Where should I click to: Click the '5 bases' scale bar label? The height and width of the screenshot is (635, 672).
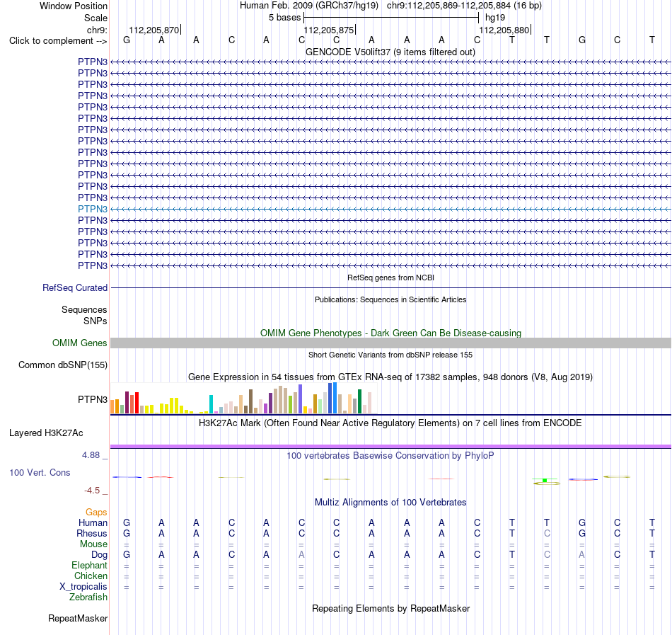pos(284,18)
